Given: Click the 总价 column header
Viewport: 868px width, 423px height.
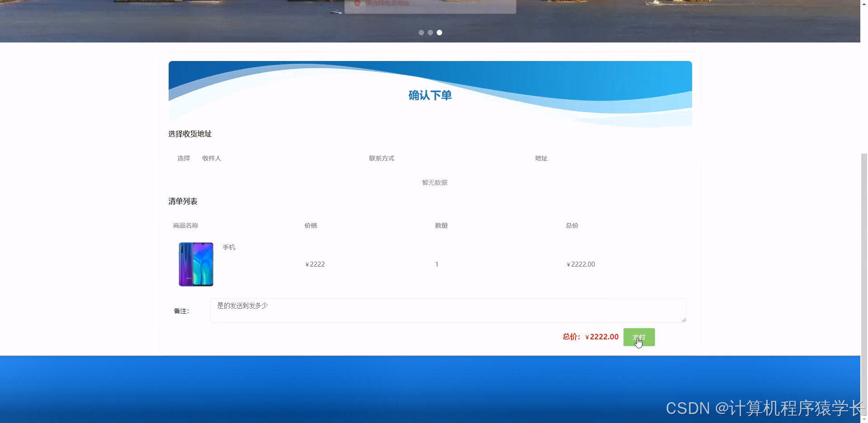Looking at the screenshot, I should point(572,226).
